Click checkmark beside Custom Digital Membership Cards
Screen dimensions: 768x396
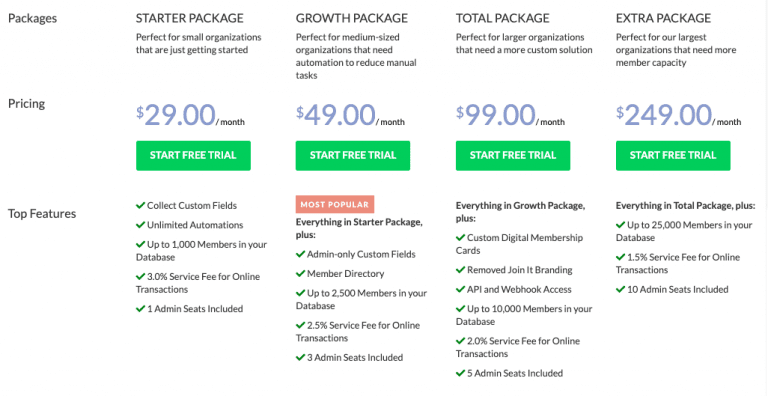coord(460,237)
